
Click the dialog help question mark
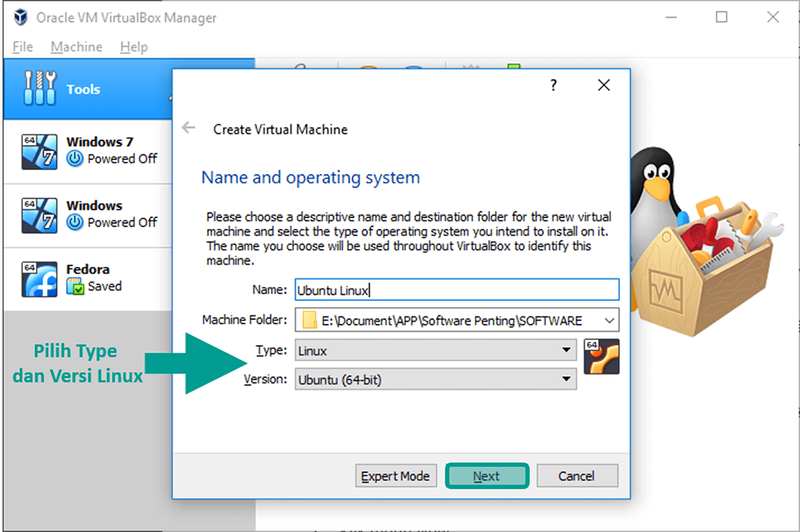click(553, 85)
